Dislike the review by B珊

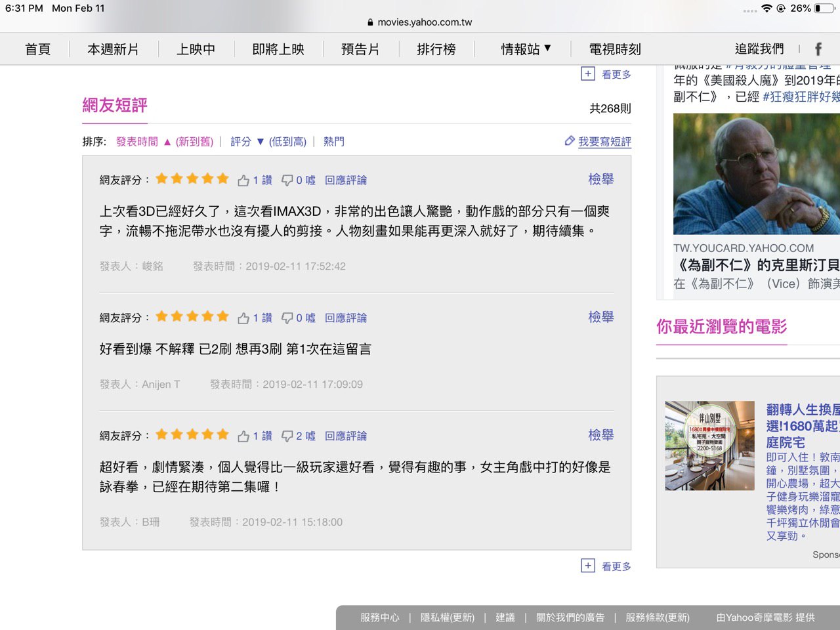pos(287,436)
